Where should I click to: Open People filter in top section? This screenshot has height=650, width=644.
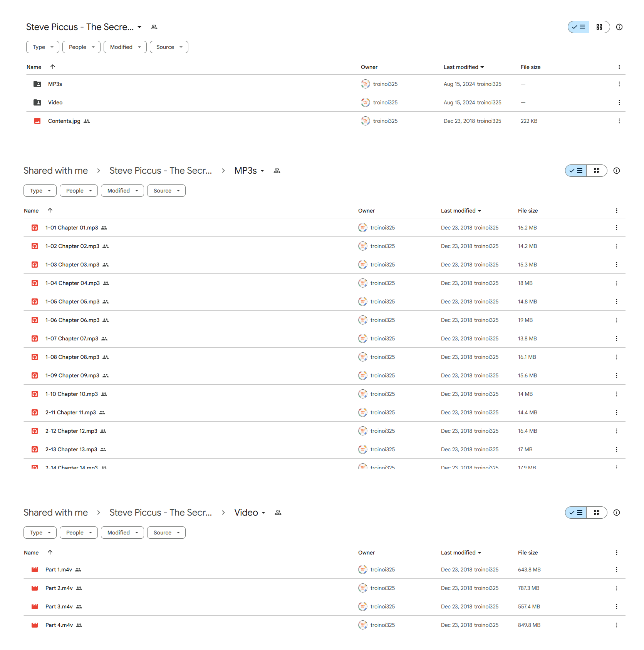click(x=81, y=47)
